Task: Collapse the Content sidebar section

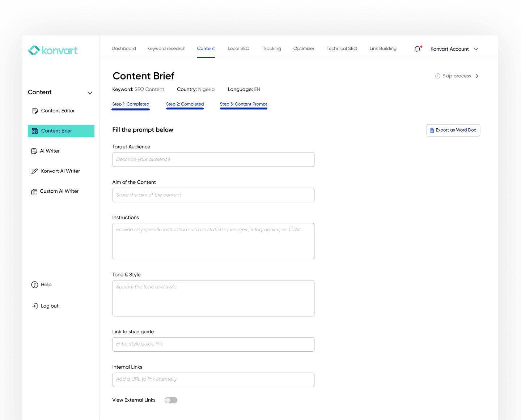Action: pyautogui.click(x=90, y=93)
